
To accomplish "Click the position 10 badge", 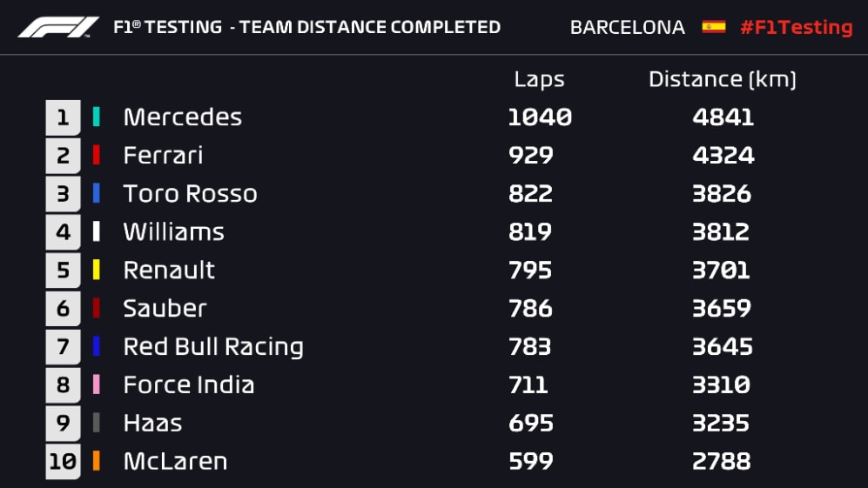I will click(63, 462).
